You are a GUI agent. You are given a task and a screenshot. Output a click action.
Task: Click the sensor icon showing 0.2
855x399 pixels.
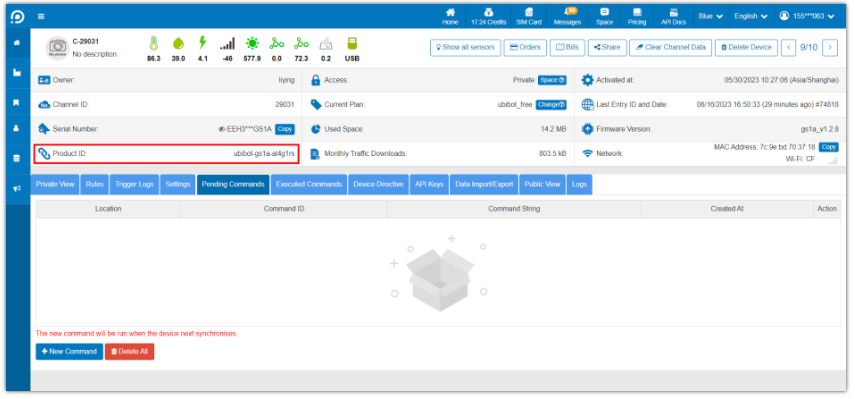(326, 43)
